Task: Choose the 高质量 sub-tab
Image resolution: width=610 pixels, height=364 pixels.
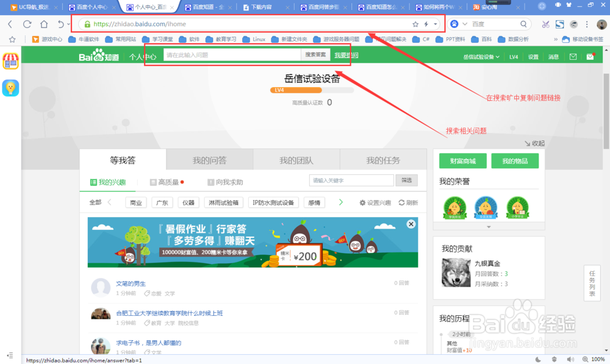Action: click(167, 182)
